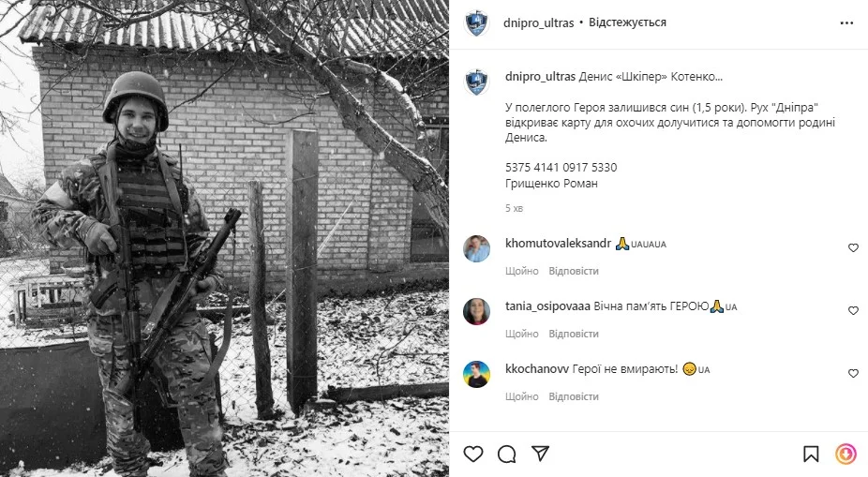Reply to kkochanovv's comment
The height and width of the screenshot is (477, 868).
click(574, 396)
